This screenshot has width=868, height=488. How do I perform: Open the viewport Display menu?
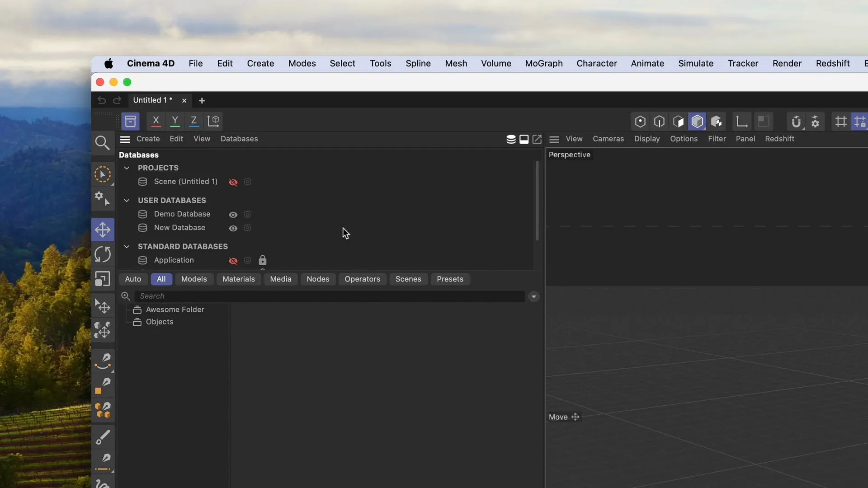(647, 139)
